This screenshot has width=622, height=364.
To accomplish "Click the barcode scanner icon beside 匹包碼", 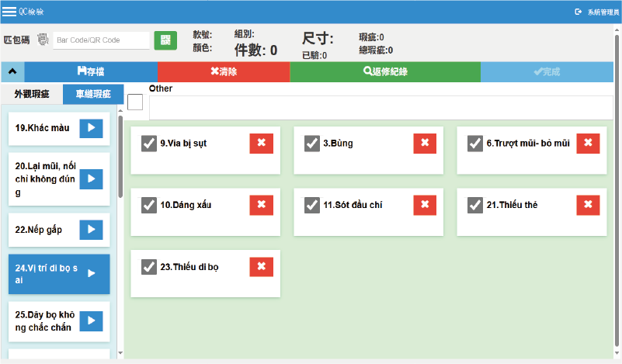I will (43, 40).
